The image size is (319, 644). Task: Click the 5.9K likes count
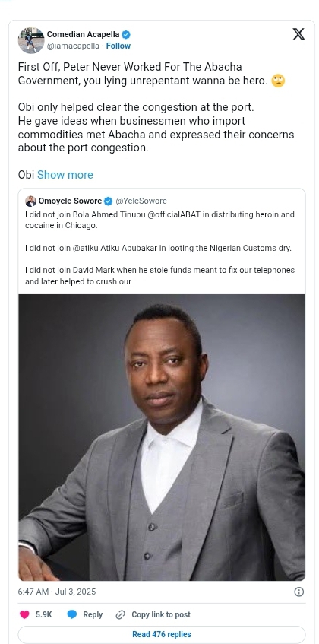(44, 614)
